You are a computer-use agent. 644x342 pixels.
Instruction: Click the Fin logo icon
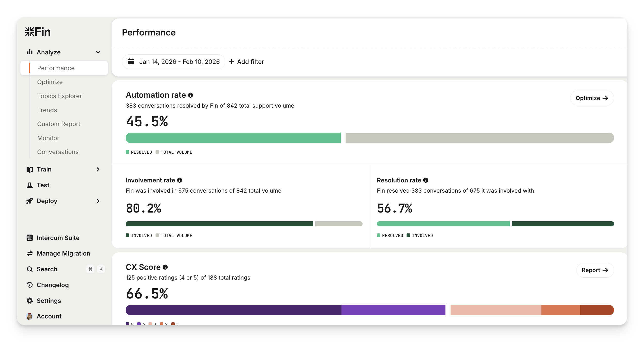(x=30, y=32)
